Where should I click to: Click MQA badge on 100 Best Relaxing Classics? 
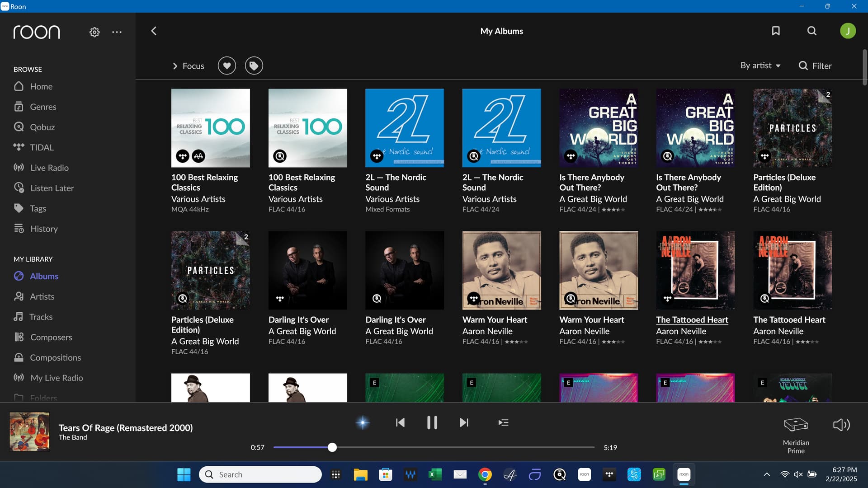(198, 156)
